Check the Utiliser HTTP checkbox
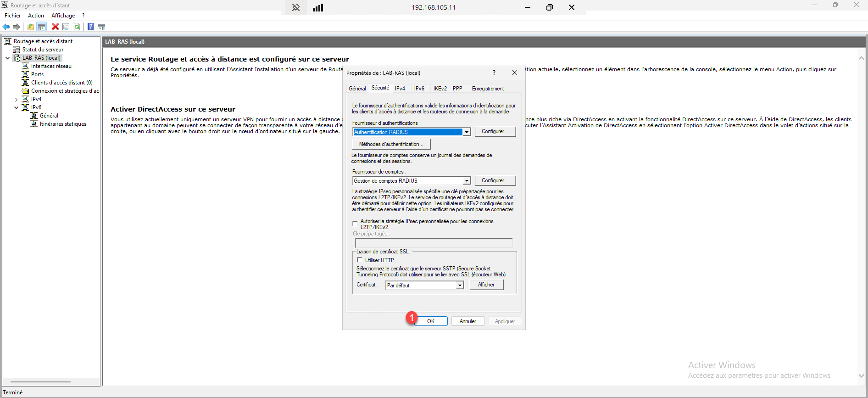Screen dimensions: 868x398 click(360, 260)
